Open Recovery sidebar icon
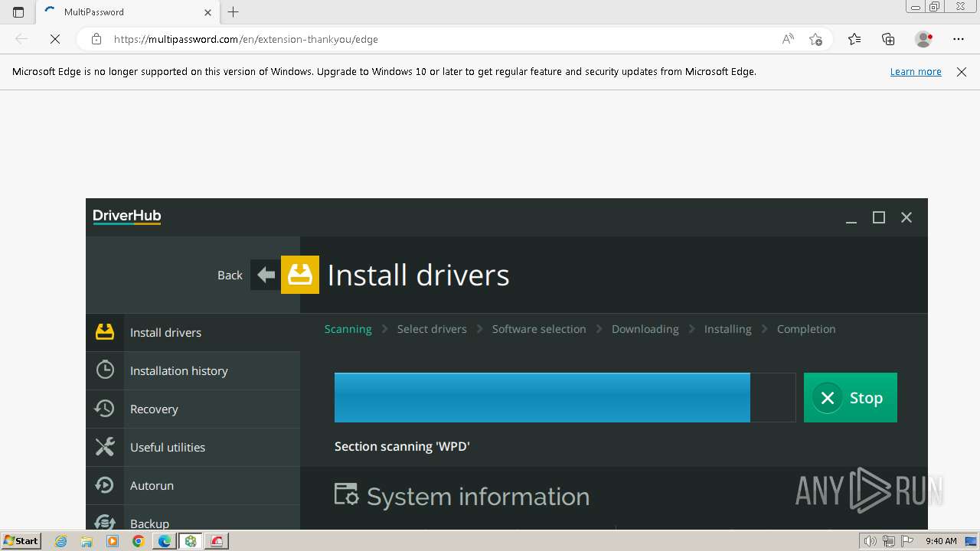This screenshot has width=980, height=551. [x=105, y=409]
